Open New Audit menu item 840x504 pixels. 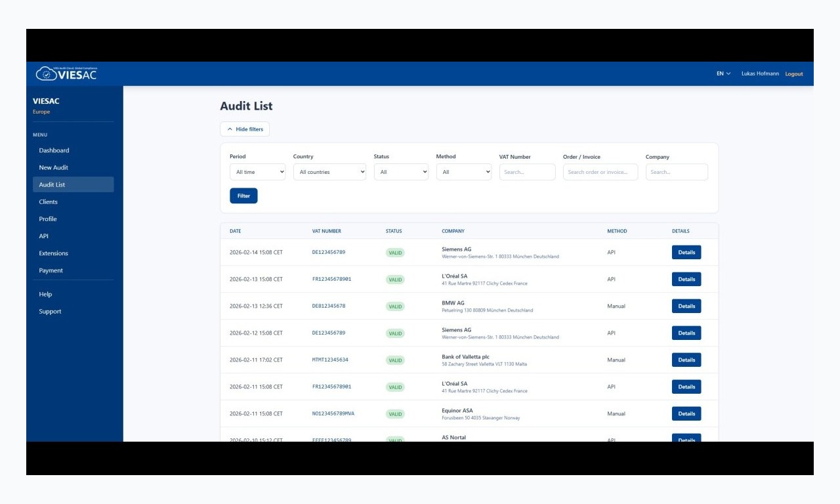click(73, 167)
